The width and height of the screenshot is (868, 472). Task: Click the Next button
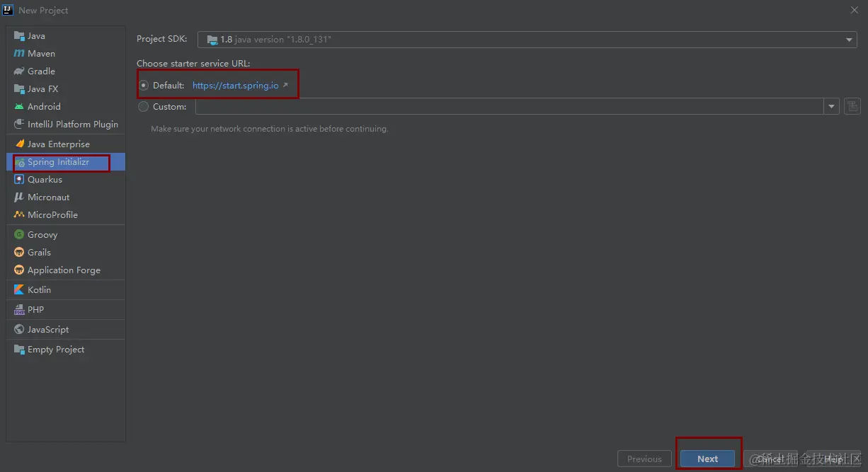point(707,459)
